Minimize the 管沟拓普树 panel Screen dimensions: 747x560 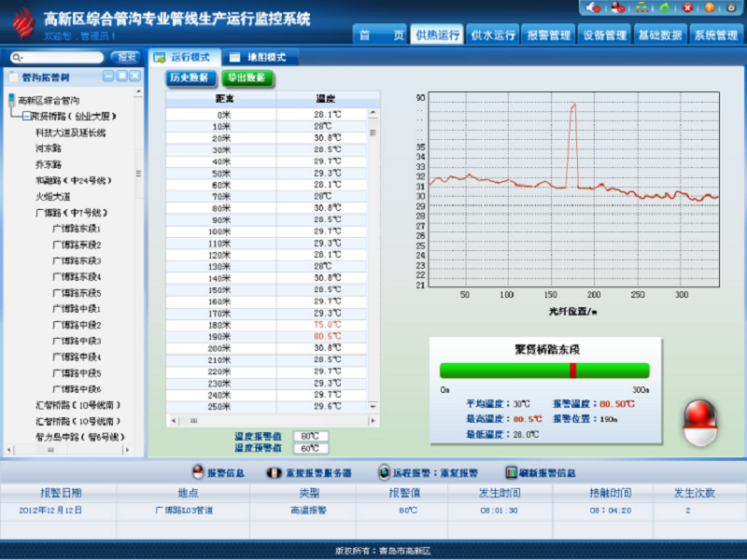108,76
